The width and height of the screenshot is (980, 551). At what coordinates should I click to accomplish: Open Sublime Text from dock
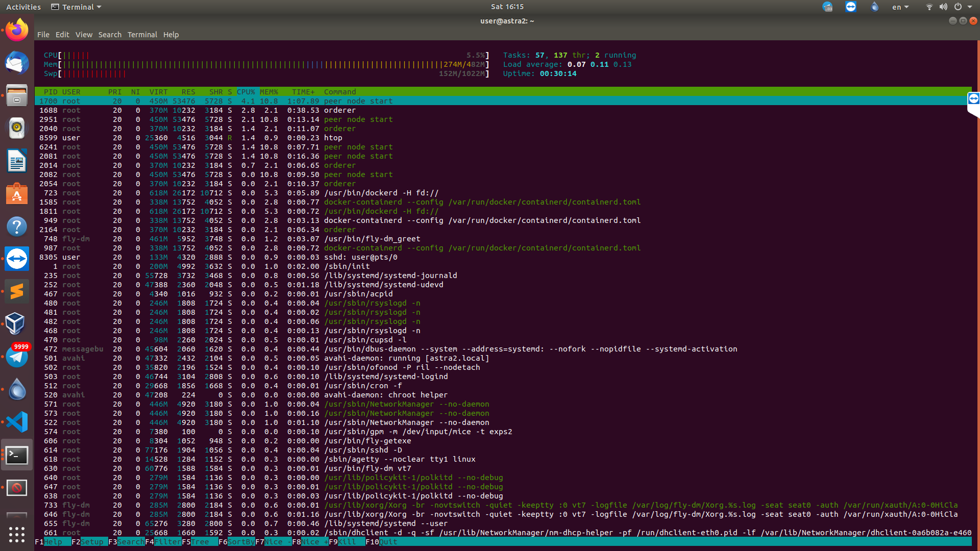(17, 291)
